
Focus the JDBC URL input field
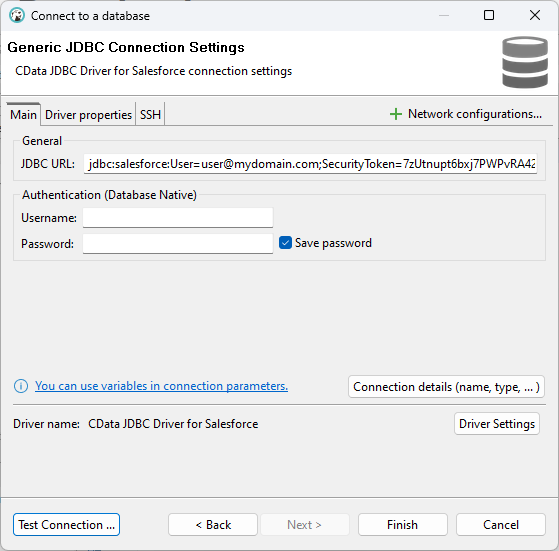(x=310, y=164)
